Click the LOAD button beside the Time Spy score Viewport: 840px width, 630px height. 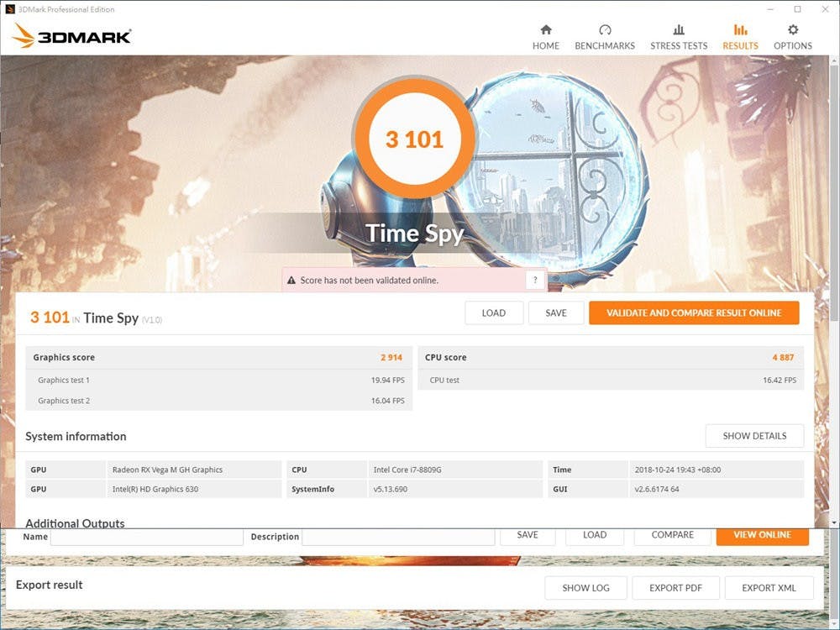click(x=493, y=312)
